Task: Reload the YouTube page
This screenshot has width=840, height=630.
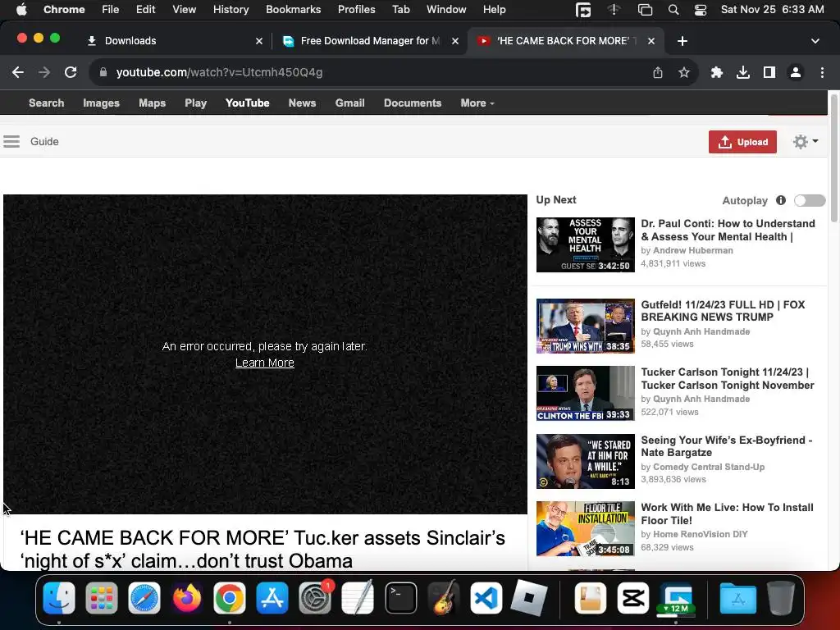Action: [71, 72]
